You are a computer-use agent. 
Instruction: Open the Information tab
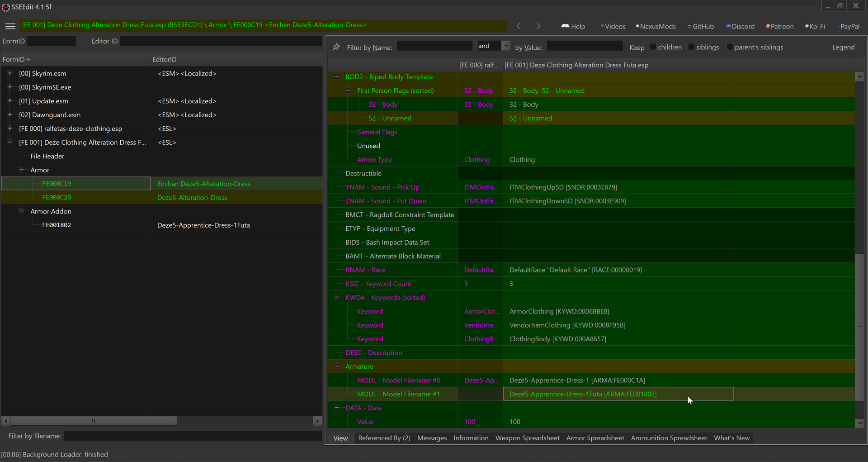[x=471, y=438]
